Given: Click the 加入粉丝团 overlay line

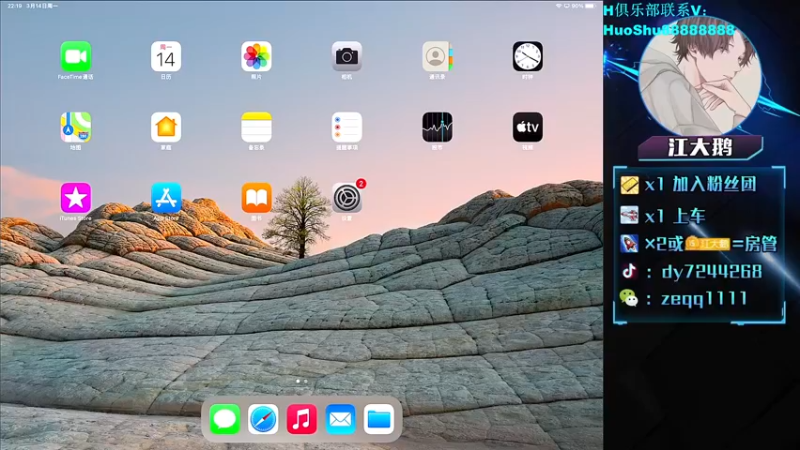Looking at the screenshot, I should [x=688, y=184].
